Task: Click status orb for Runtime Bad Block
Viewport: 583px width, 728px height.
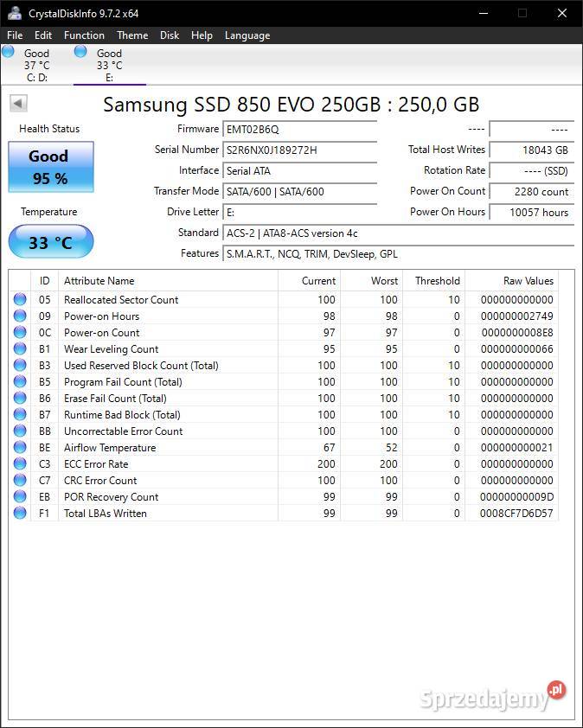Action: (x=20, y=414)
